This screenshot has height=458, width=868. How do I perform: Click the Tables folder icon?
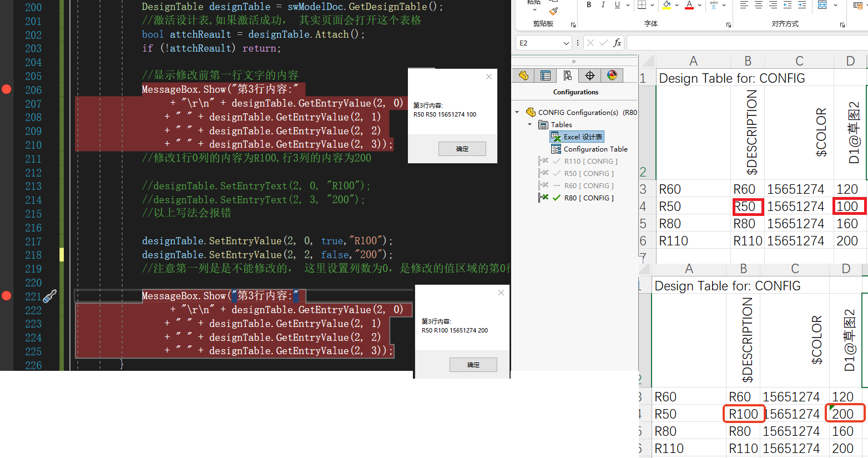543,124
